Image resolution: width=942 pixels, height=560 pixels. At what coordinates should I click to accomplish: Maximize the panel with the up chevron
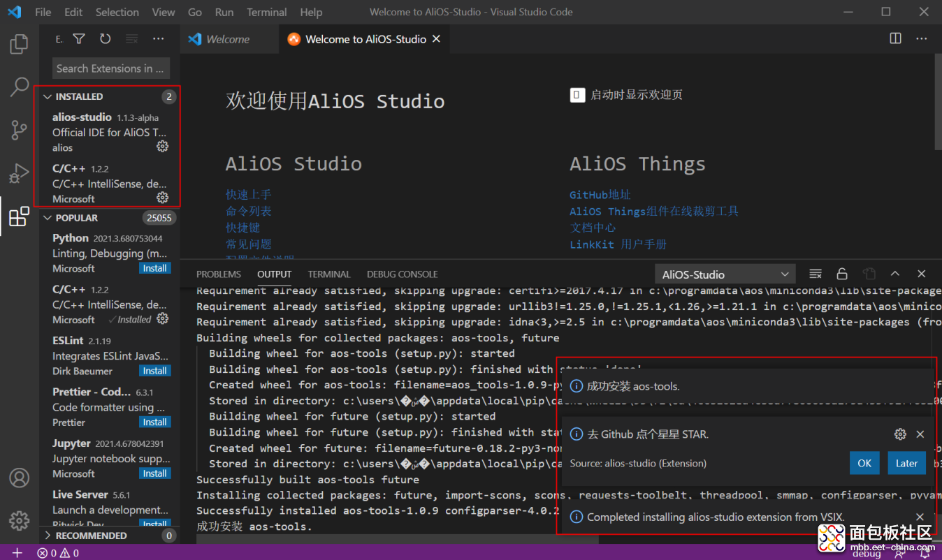[x=895, y=274]
